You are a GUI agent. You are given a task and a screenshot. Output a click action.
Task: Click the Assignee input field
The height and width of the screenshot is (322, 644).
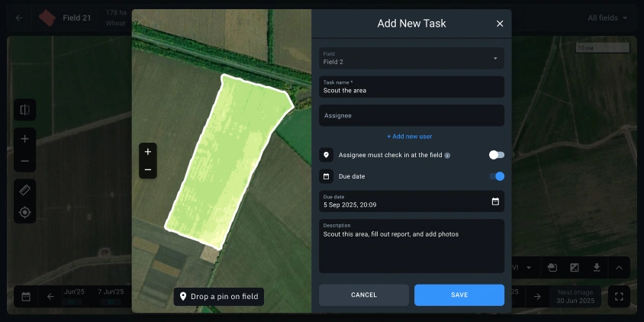pyautogui.click(x=411, y=116)
